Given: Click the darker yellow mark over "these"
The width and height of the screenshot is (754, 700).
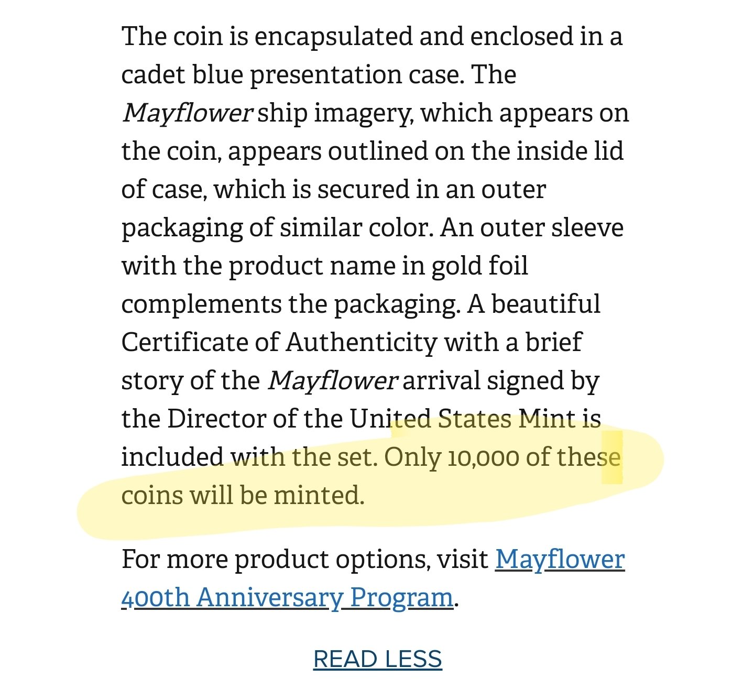Looking at the screenshot, I should pos(612,457).
